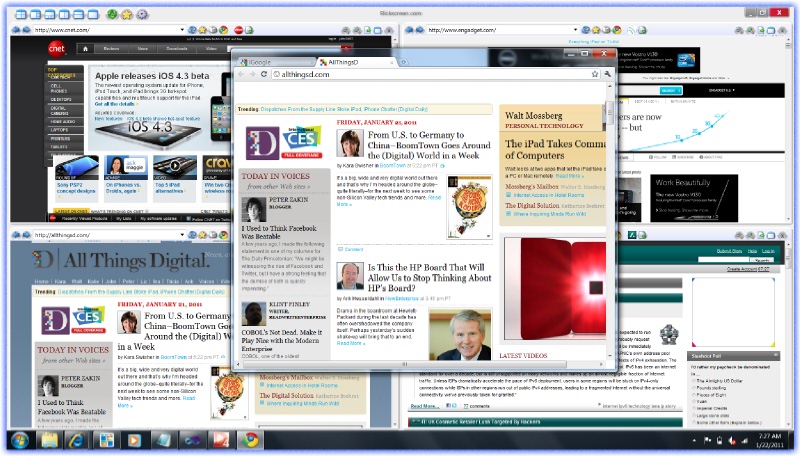Click the engadget pane URL field
801x456 pixels.
coord(499,30)
